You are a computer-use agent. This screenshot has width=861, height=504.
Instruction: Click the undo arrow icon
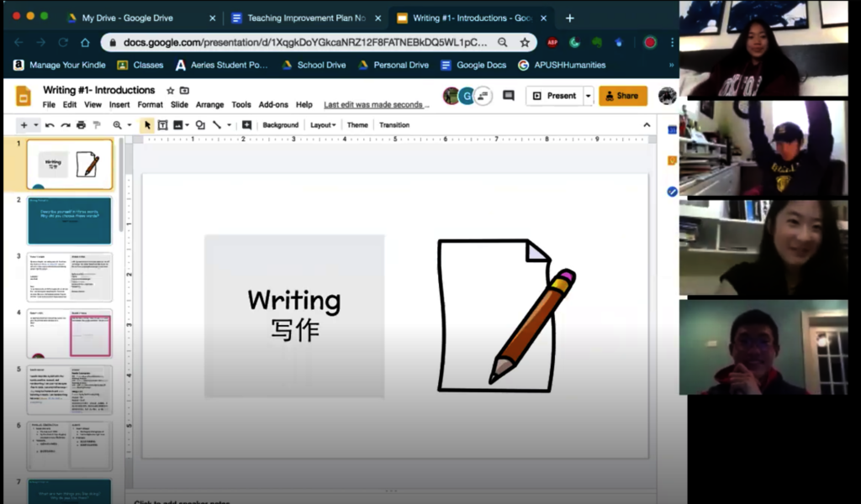coord(50,125)
